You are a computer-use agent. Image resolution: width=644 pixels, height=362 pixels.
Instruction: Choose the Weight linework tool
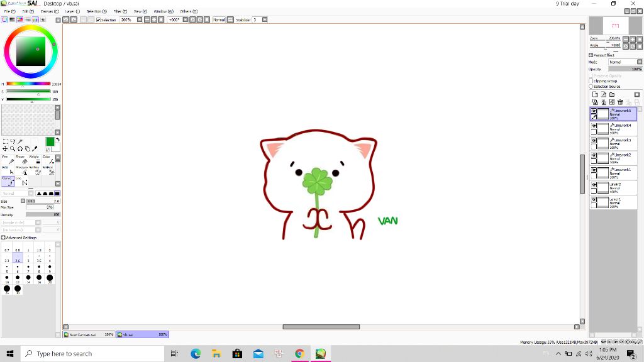(x=35, y=159)
